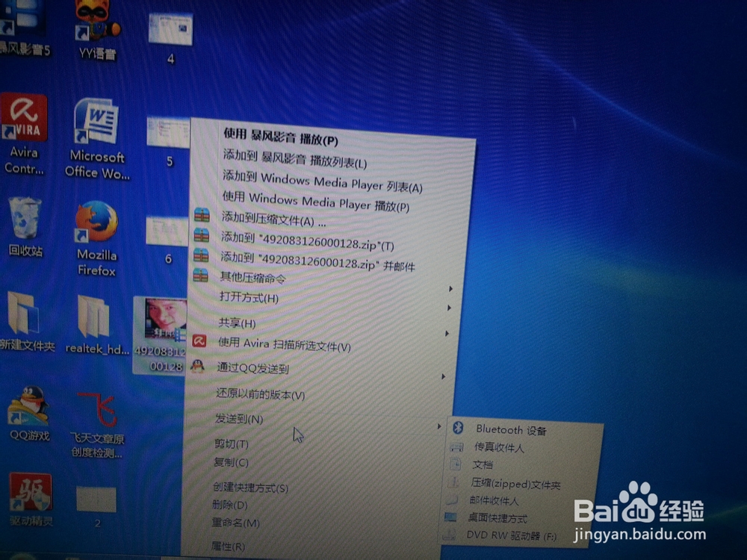747x560 pixels.
Task: Click WinRAR icon beside 添加到压缩文件(A)
Action: [202, 215]
